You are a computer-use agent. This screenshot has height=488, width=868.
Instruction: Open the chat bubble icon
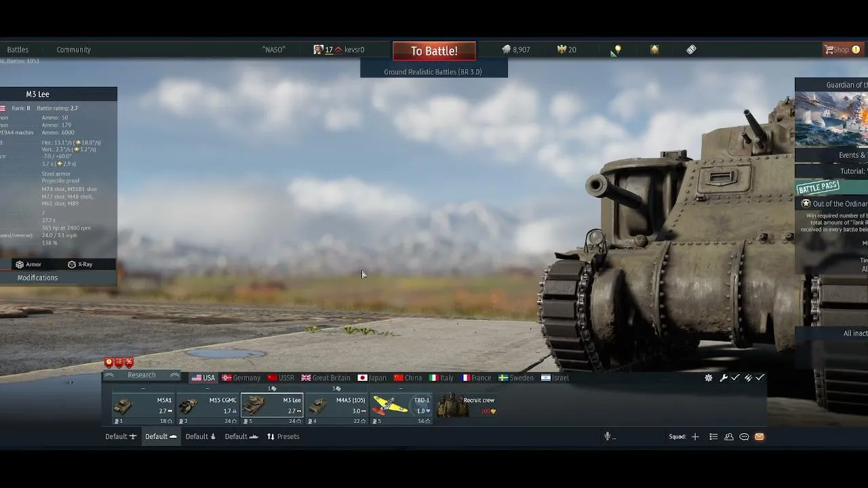(x=744, y=437)
